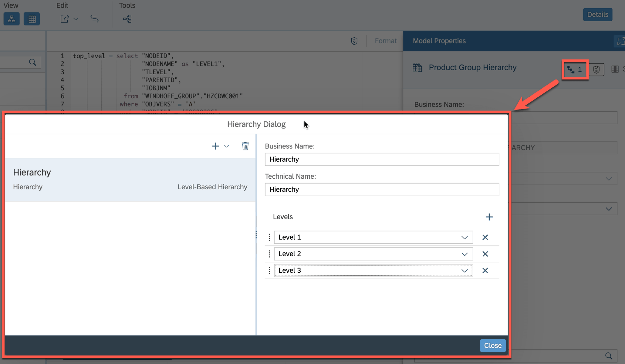The height and width of the screenshot is (364, 625).
Task: Click the validate shield icon left of Format
Action: pos(354,41)
